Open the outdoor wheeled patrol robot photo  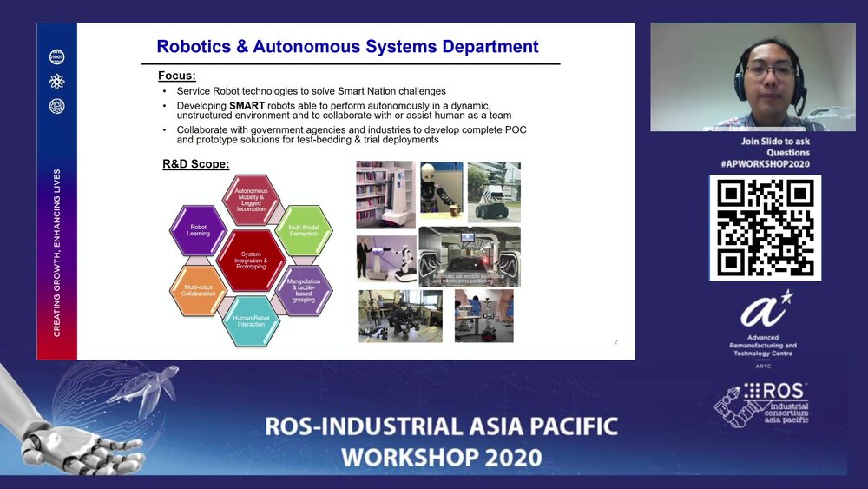pos(494,192)
